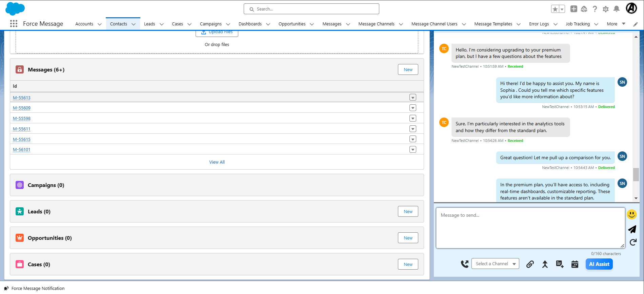The height and width of the screenshot is (294, 644).
Task: Open the Leads dropdown chevron in navigation
Action: tap(162, 24)
